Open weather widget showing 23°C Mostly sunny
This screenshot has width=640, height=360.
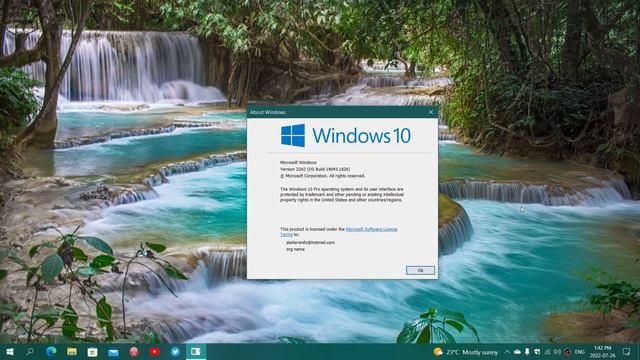tap(466, 352)
